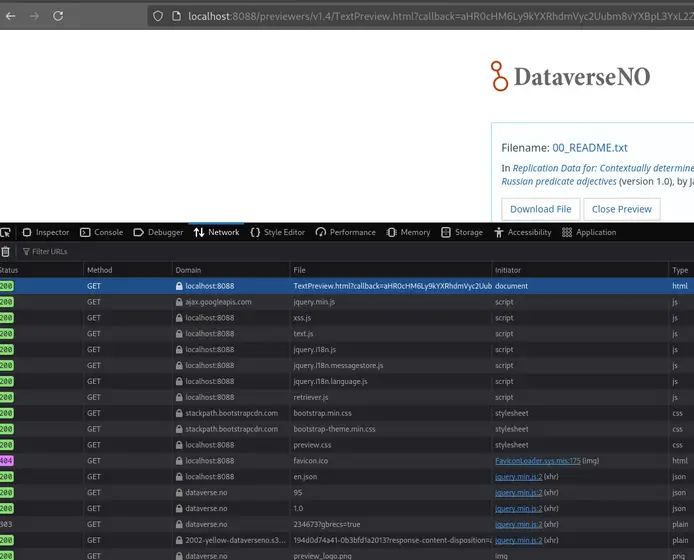This screenshot has width=694, height=560.
Task: Click the FaviconLoader.sys.mjs:175 initiator link
Action: 530,460
